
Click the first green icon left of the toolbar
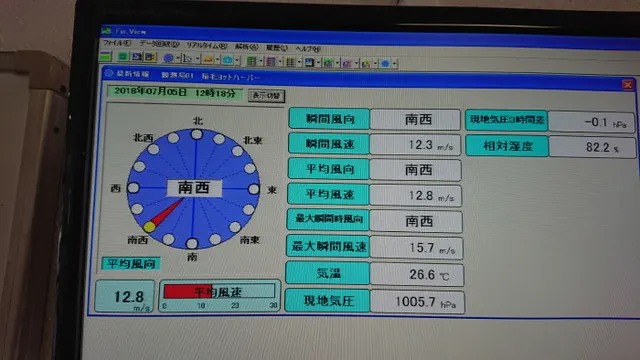(105, 56)
